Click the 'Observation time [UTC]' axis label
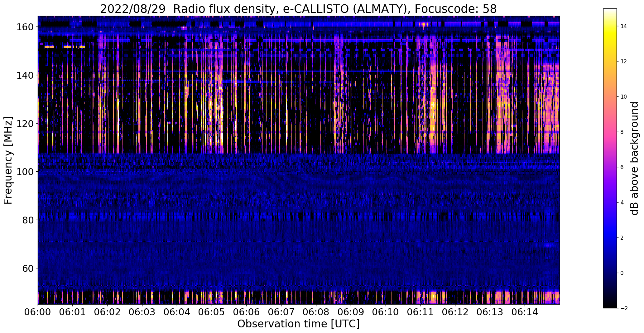 (x=298, y=324)
